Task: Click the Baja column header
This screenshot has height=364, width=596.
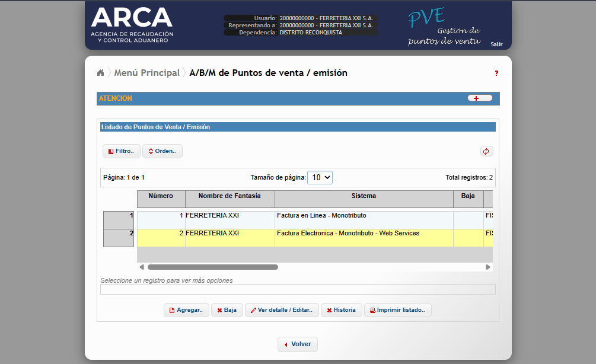Action: [468, 199]
